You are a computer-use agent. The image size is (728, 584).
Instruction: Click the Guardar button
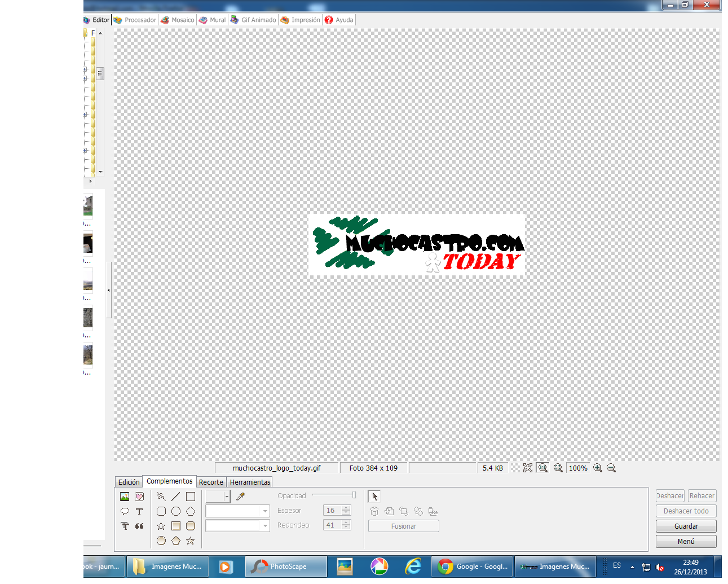point(686,526)
